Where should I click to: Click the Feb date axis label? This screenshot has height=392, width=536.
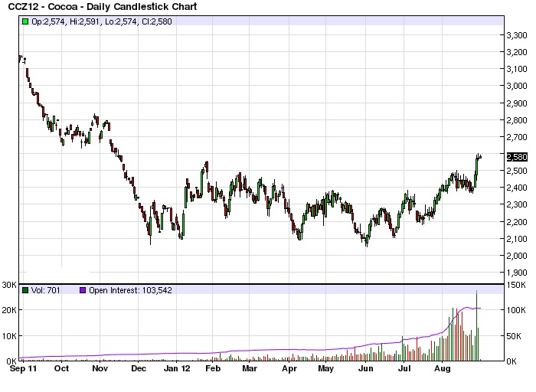tap(213, 368)
